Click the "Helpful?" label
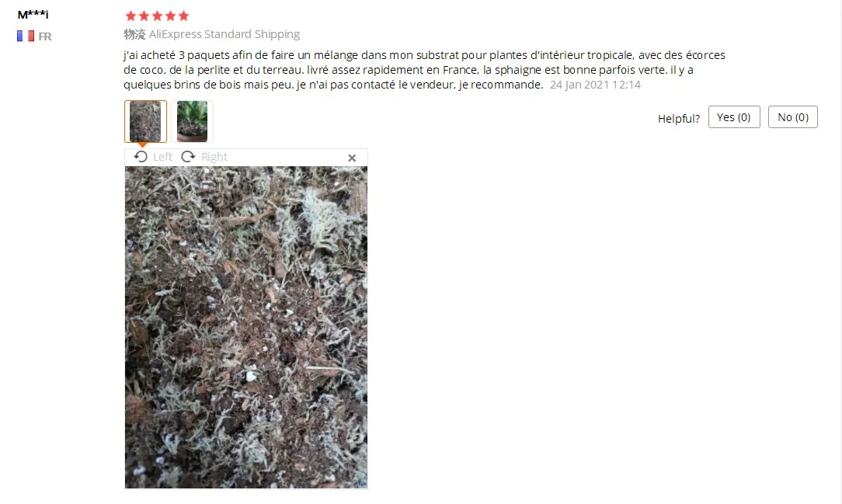The image size is (842, 504). coord(679,119)
